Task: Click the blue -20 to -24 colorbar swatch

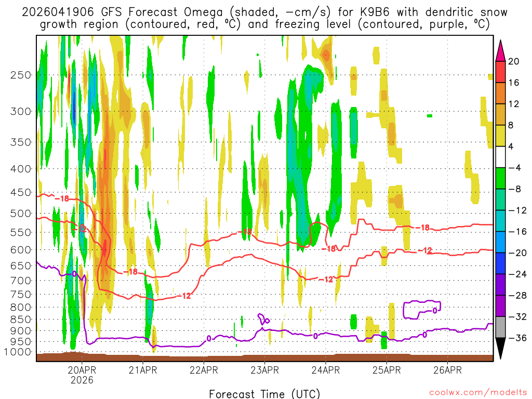Action: pyautogui.click(x=500, y=263)
